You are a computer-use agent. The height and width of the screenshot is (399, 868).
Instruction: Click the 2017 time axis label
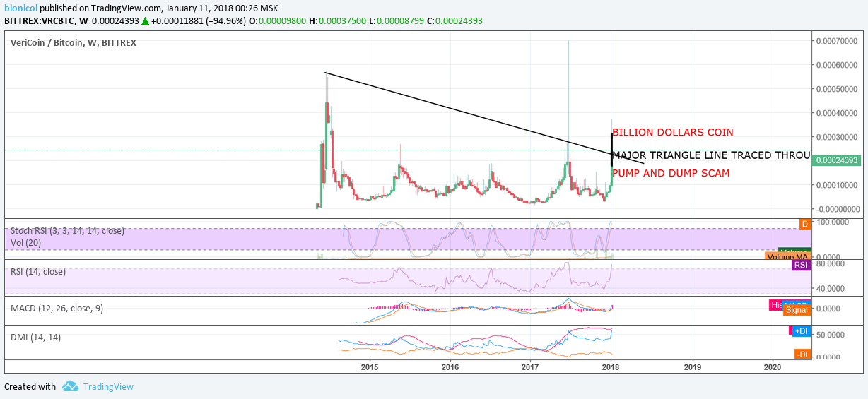(x=531, y=367)
